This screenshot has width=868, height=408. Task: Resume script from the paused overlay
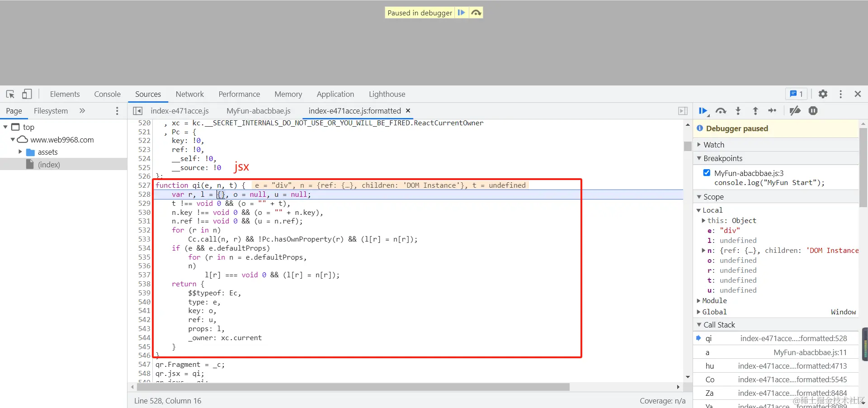click(461, 13)
